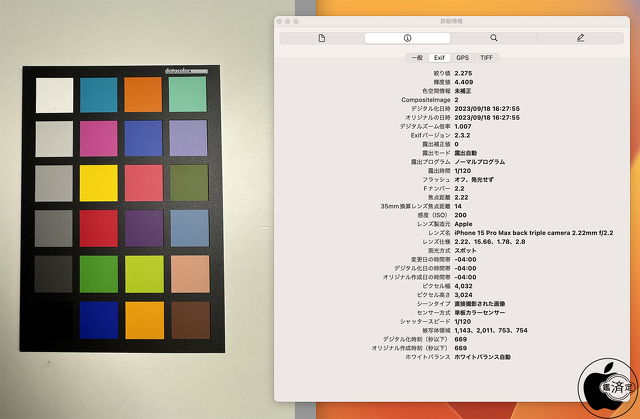Switch to the 一般 tab
The height and width of the screenshot is (419, 640).
click(418, 58)
